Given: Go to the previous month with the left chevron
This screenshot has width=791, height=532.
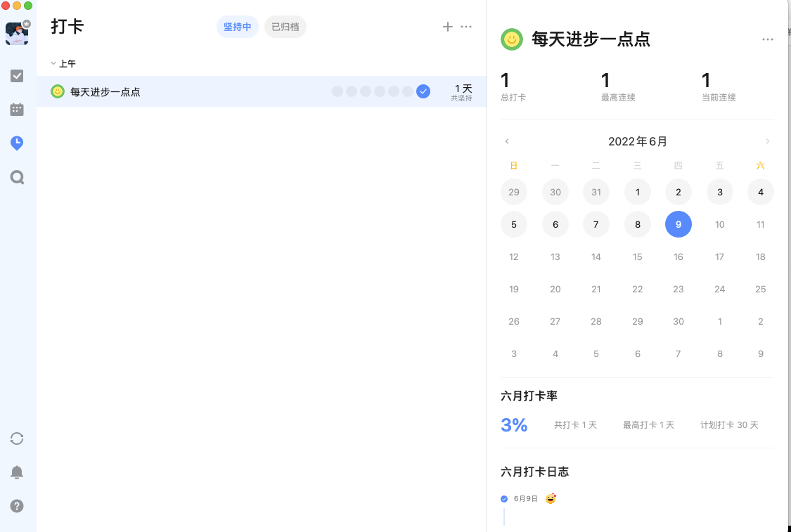Looking at the screenshot, I should [507, 141].
